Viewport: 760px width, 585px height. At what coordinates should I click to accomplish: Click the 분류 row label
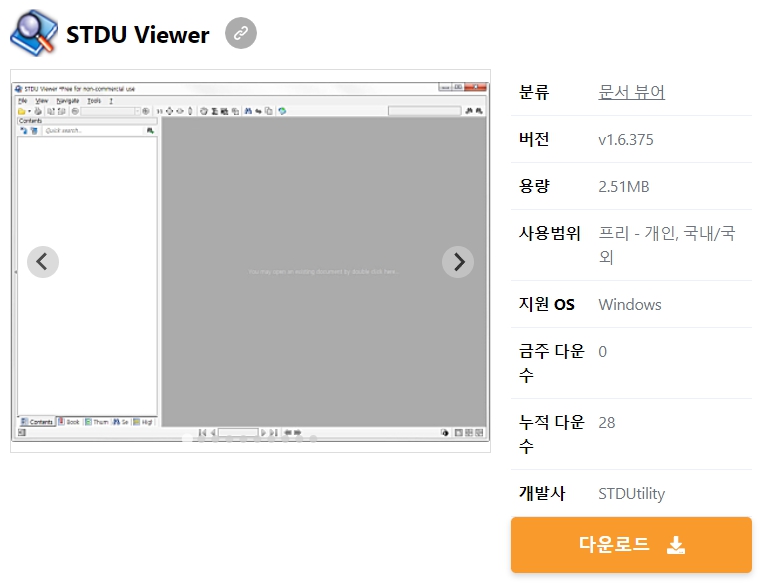[x=534, y=92]
